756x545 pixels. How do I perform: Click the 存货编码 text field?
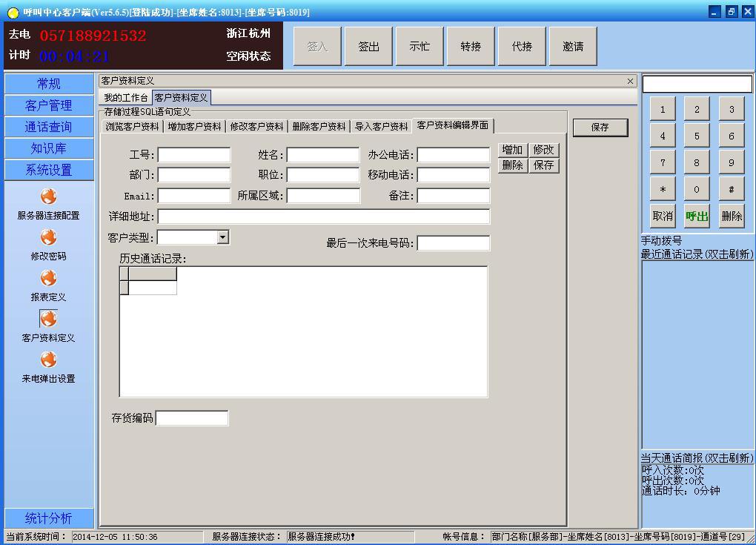tap(192, 418)
